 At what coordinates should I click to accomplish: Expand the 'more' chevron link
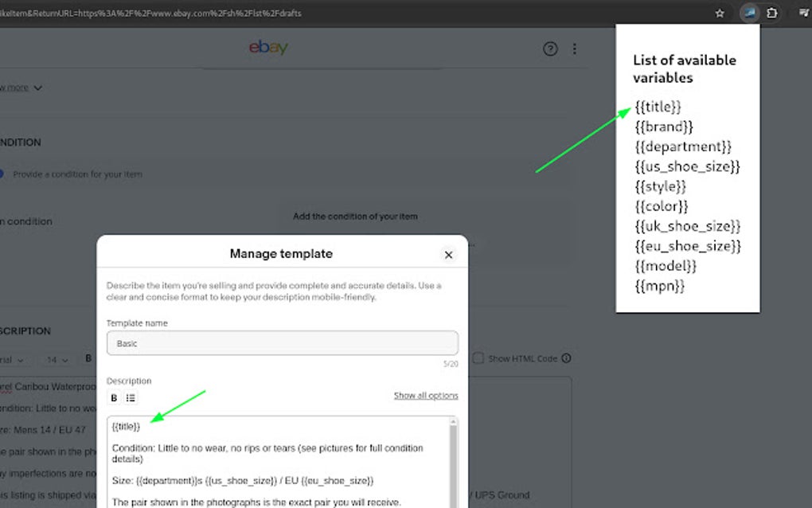tap(21, 88)
